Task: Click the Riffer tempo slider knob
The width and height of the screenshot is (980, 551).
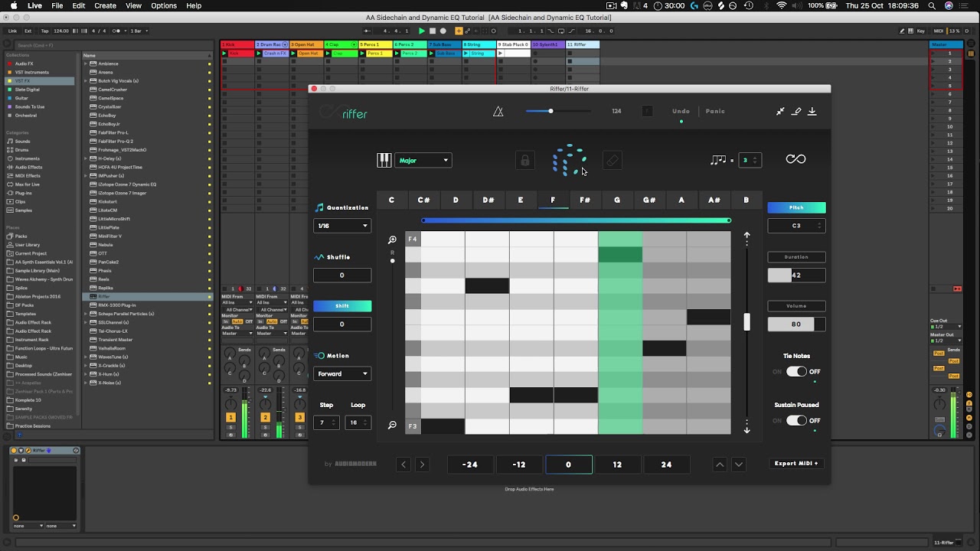Action: tap(550, 111)
